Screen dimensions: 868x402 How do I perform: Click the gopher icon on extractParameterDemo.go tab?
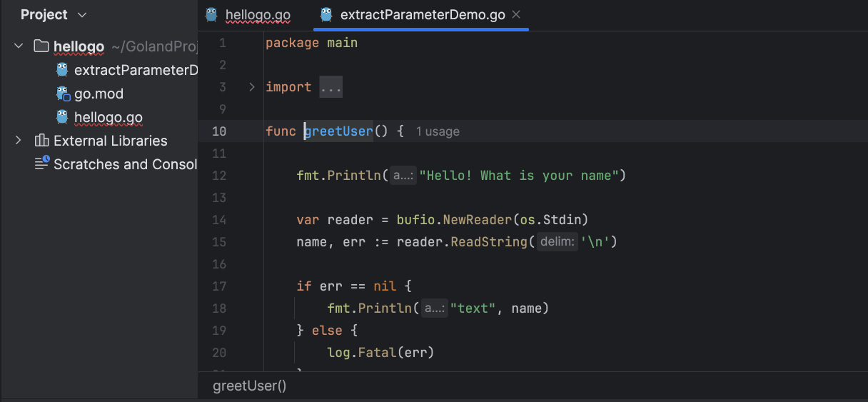(x=326, y=14)
